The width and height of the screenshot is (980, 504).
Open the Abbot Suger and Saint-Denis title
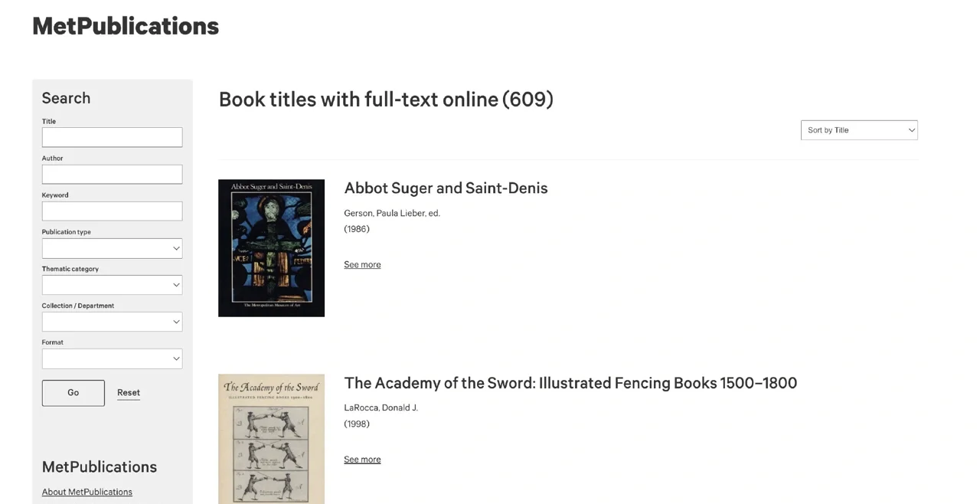[x=446, y=188]
